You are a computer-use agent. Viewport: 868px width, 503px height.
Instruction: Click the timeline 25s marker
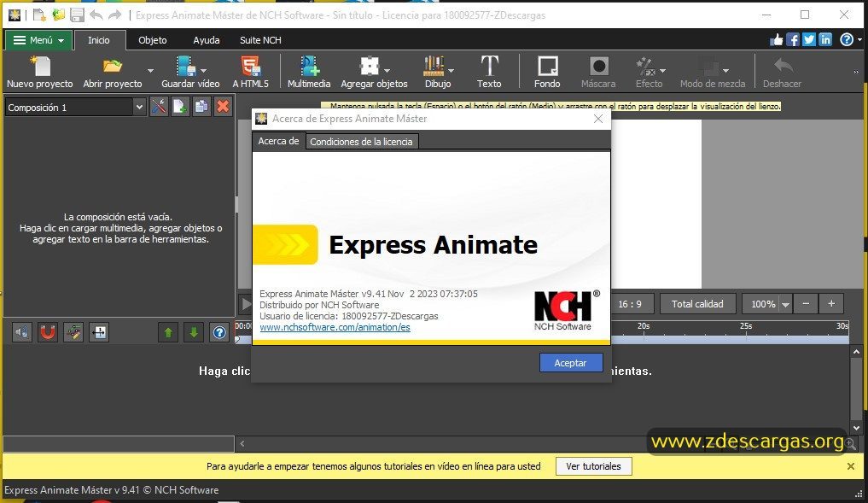tap(746, 325)
